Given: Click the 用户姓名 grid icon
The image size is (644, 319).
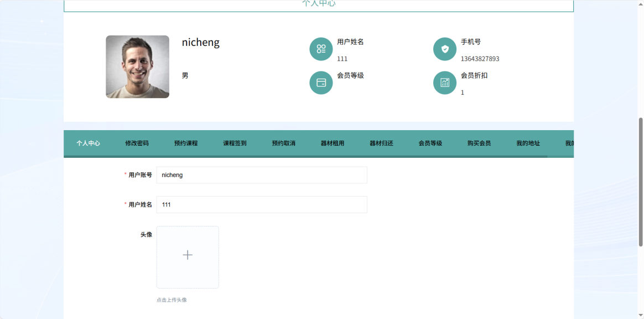Looking at the screenshot, I should click(321, 49).
